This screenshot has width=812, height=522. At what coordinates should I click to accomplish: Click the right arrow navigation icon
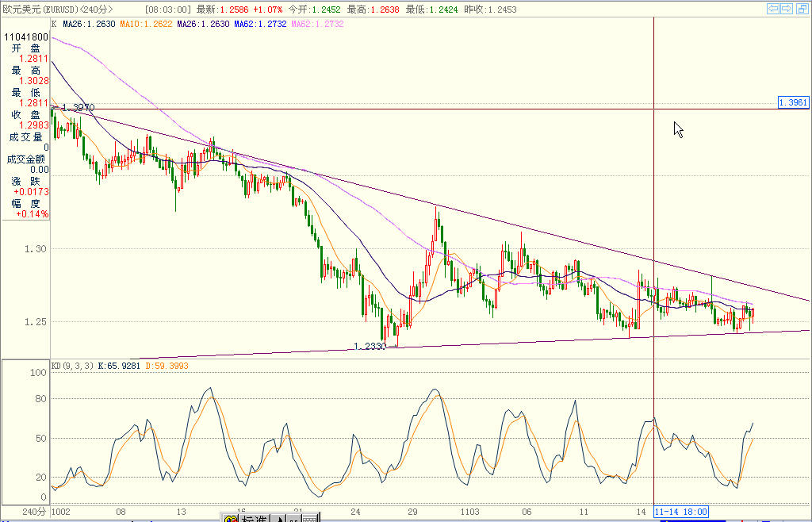point(787,8)
